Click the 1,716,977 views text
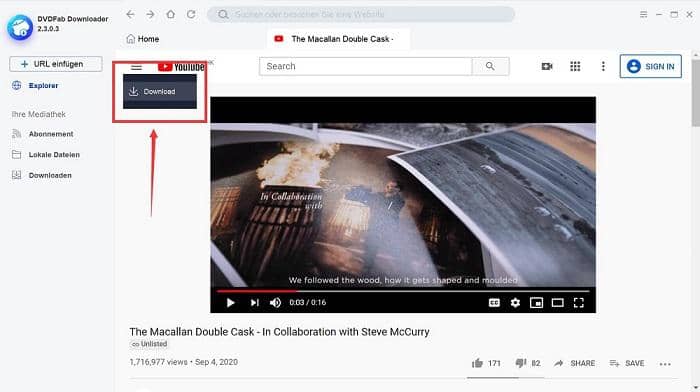700x392 pixels. click(158, 362)
